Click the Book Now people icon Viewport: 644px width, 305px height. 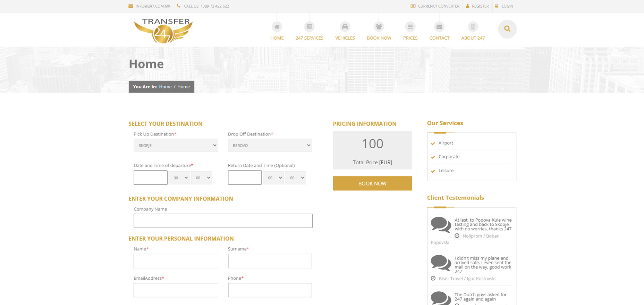pos(379,27)
